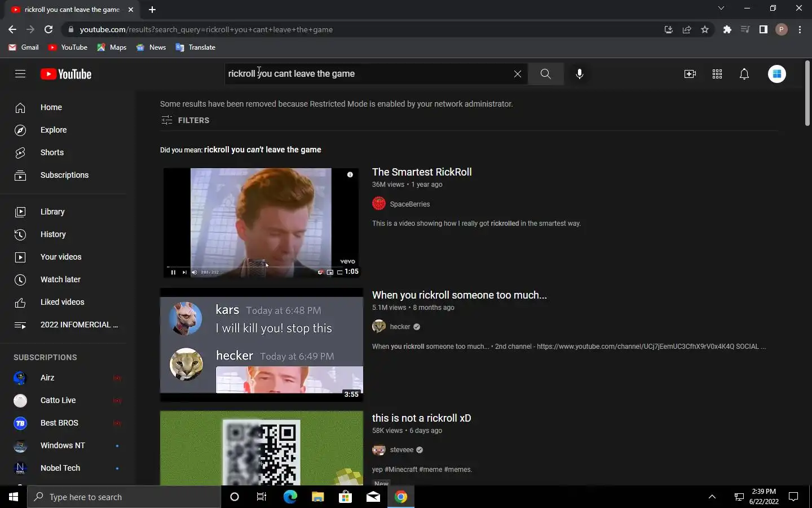Clear the search box with X
The image size is (812, 508).
click(517, 74)
